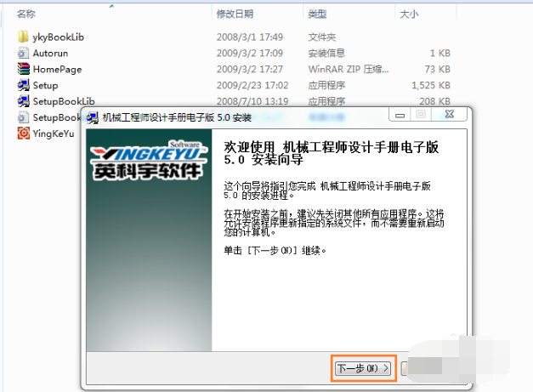This screenshot has width=533, height=392.
Task: Click date 2009/3/2 17:09
Action: [250, 53]
